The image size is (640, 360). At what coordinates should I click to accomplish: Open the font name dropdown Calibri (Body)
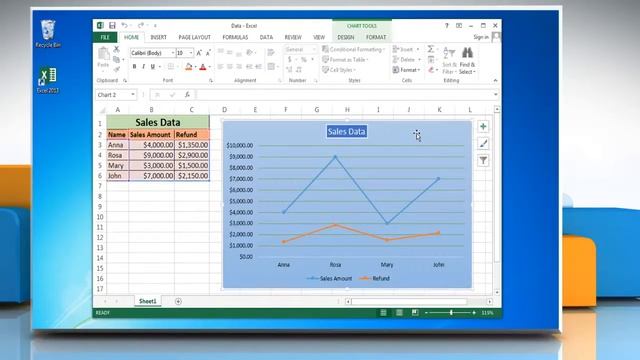coord(173,53)
